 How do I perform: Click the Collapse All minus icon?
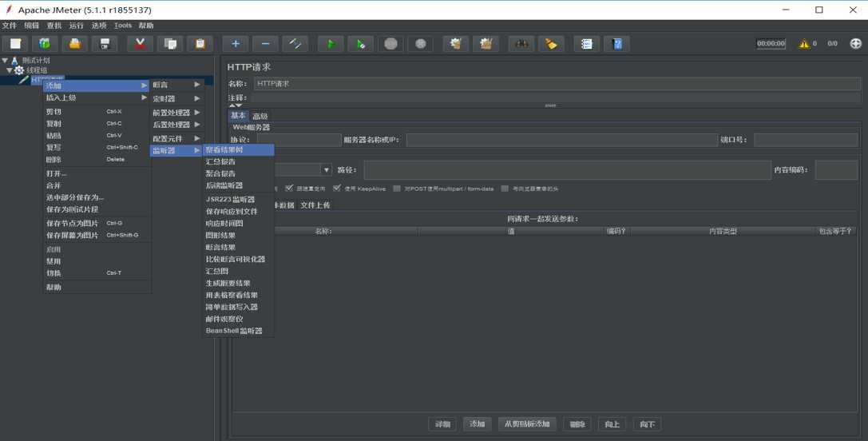click(x=265, y=44)
